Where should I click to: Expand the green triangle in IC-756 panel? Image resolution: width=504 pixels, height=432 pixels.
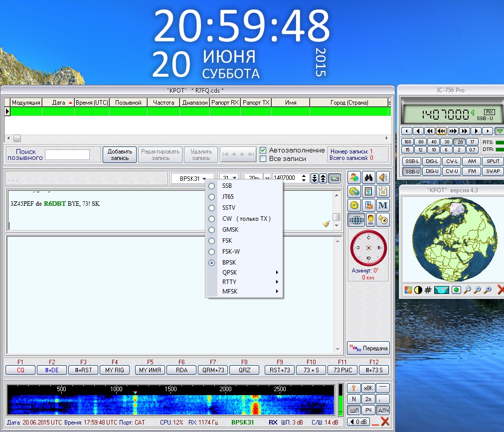coord(499,131)
